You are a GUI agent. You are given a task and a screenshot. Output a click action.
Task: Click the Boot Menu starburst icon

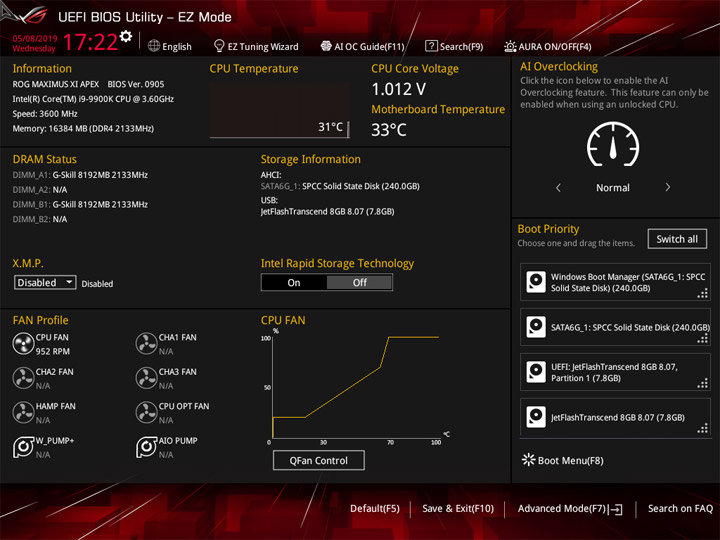(x=529, y=460)
